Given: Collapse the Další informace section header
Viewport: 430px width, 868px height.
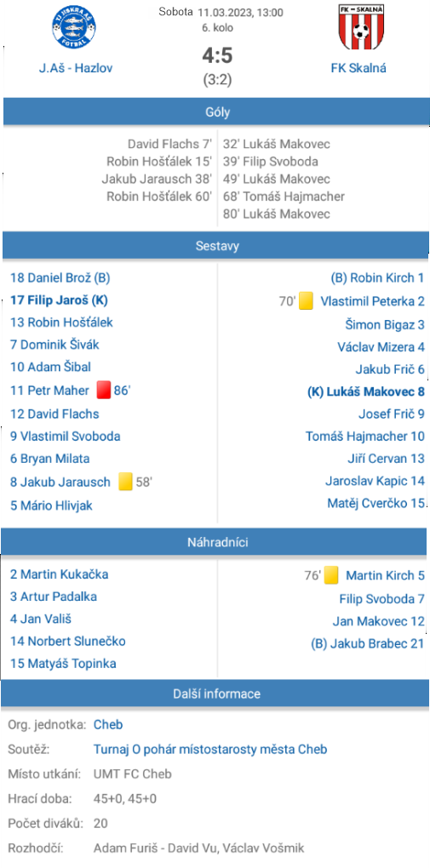Looking at the screenshot, I should pos(216,694).
